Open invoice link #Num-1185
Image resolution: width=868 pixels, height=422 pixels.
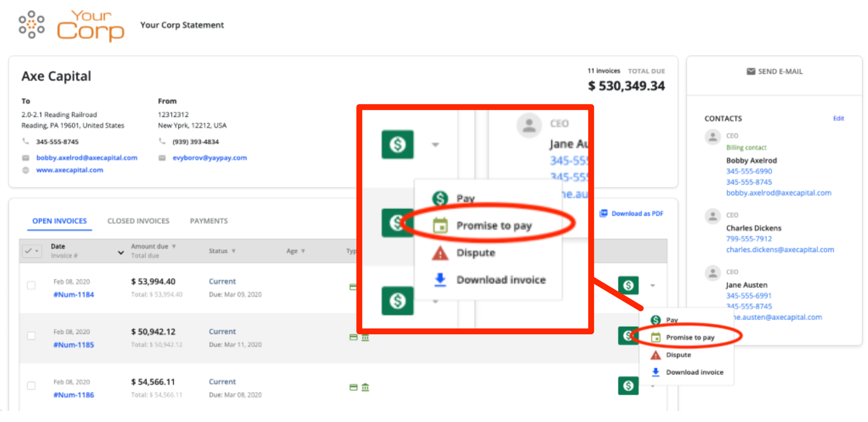pos(74,345)
